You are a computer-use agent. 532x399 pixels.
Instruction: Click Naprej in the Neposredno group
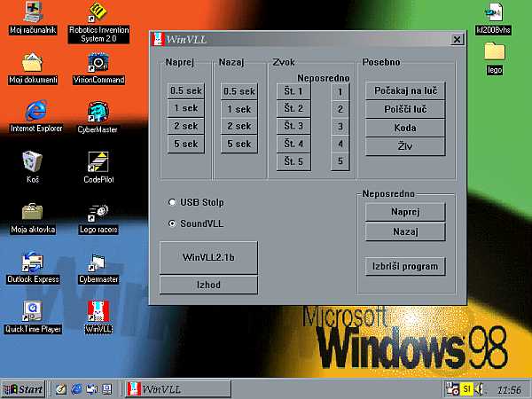[x=405, y=212]
